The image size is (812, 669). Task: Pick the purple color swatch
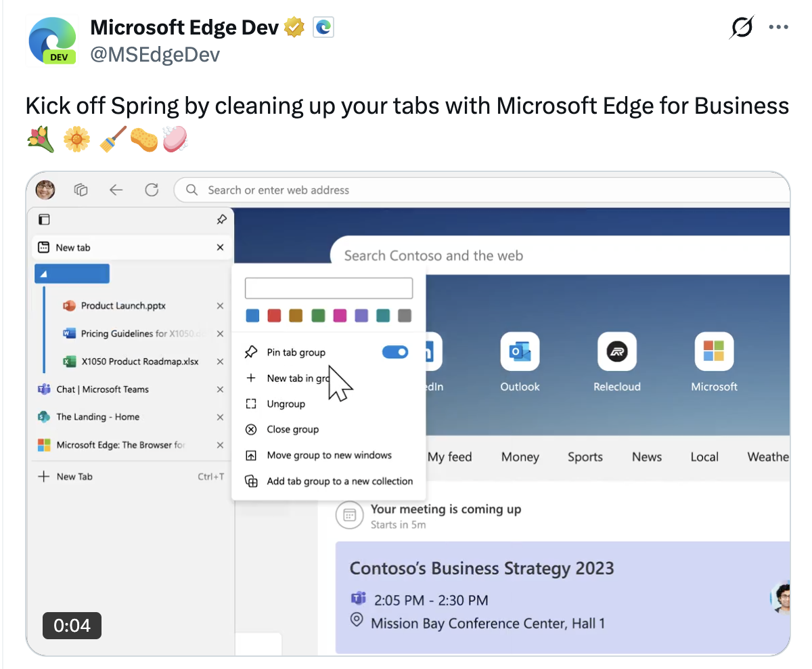[x=361, y=316]
